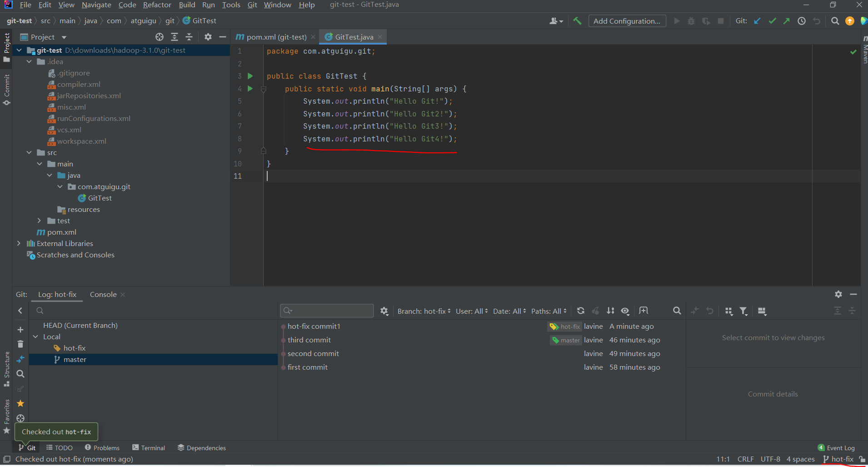Open the Problems tool window
868x467 pixels.
tap(102, 448)
